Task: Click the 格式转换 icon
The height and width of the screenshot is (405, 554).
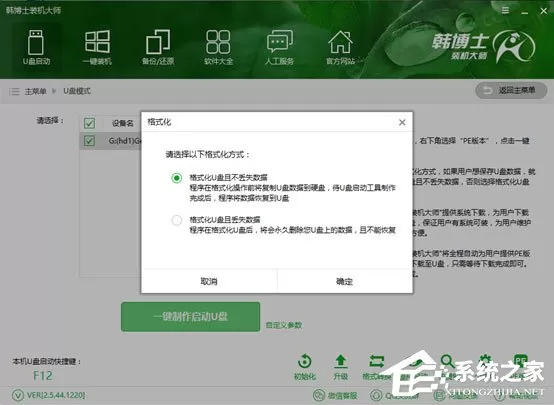Action: point(377,367)
